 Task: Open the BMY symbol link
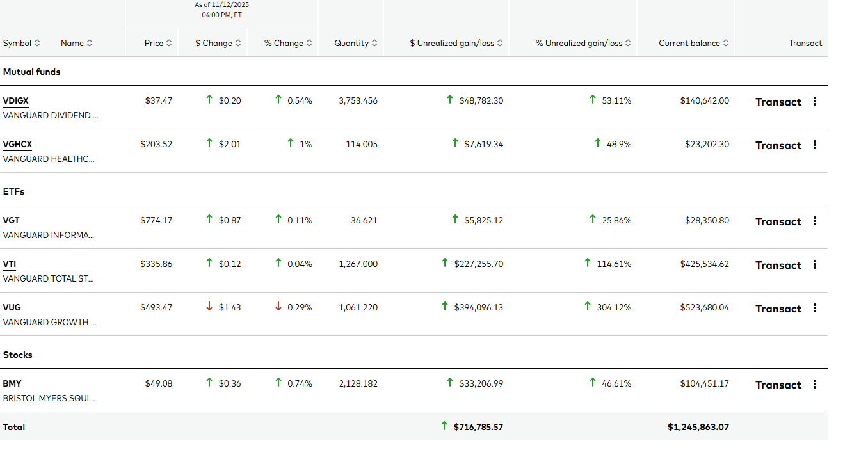click(x=12, y=383)
